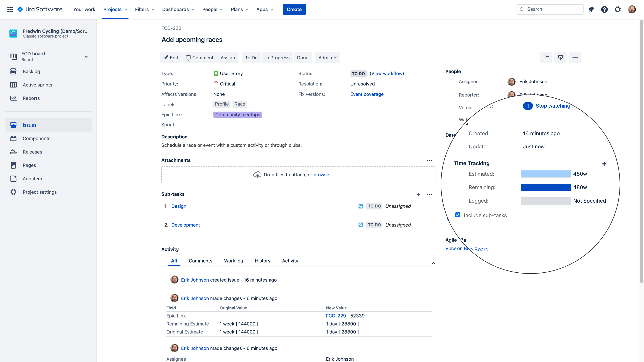The height and width of the screenshot is (362, 644).
Task: Click the Estimated time progress bar
Action: 546,174
